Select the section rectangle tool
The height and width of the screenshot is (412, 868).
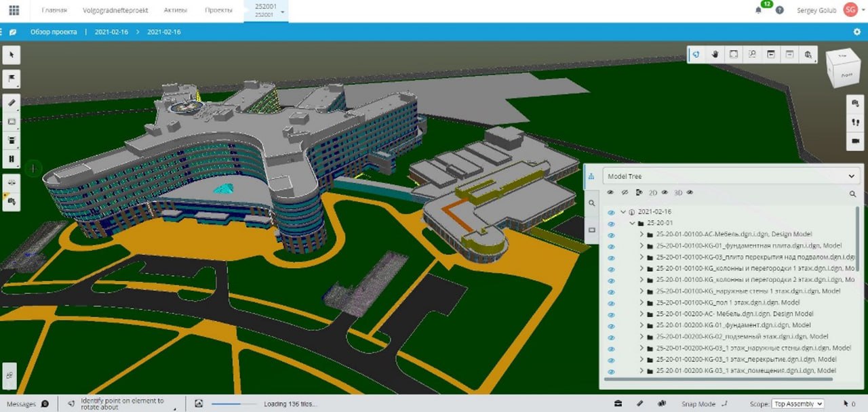tap(12, 121)
